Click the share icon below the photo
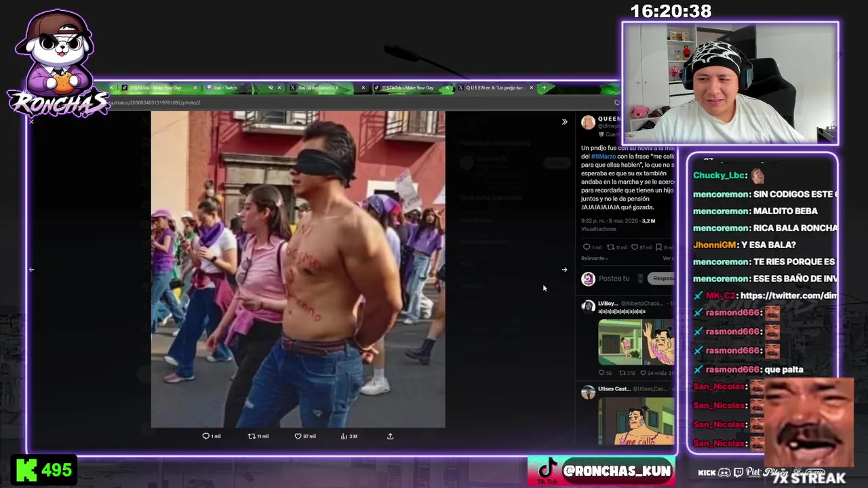The height and width of the screenshot is (488, 868). pos(390,436)
